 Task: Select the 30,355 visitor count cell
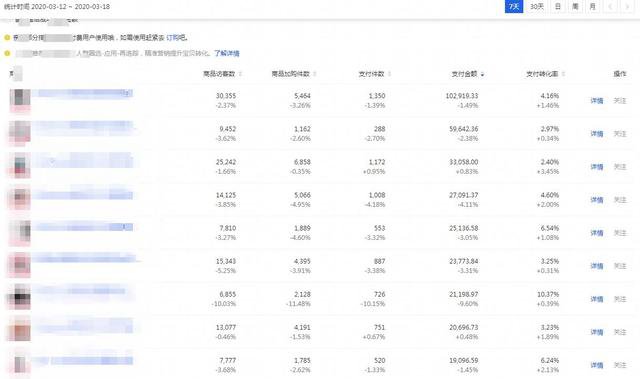point(226,96)
